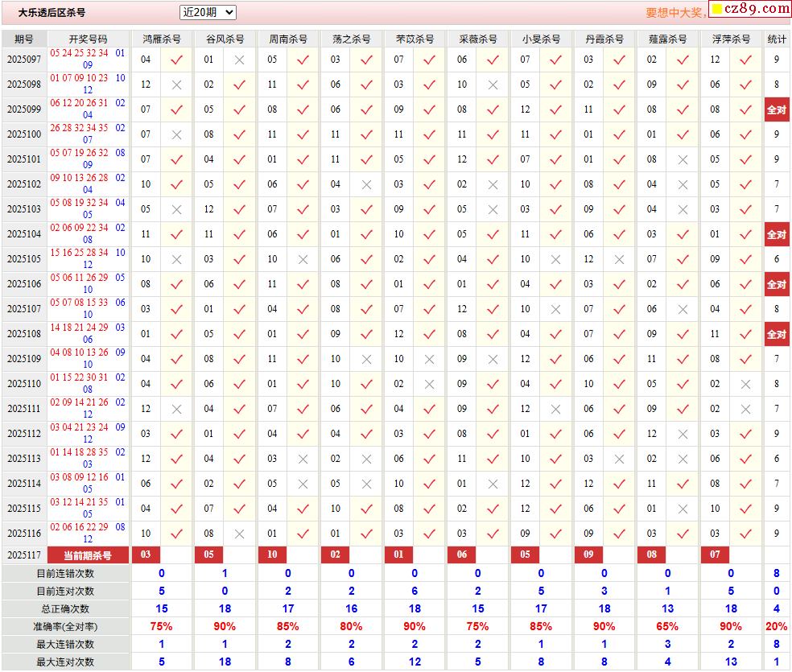
Task: Select the 准确率(全对率) row label
Action: tap(65, 626)
